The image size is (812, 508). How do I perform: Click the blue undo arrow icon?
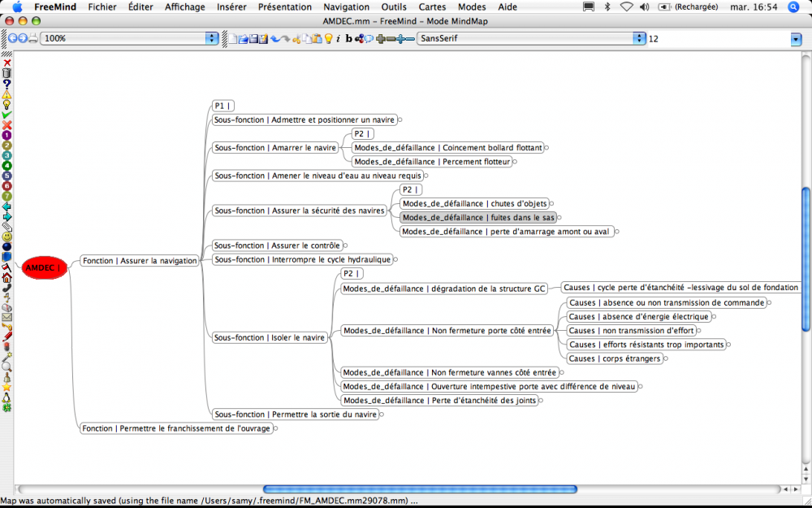[275, 39]
